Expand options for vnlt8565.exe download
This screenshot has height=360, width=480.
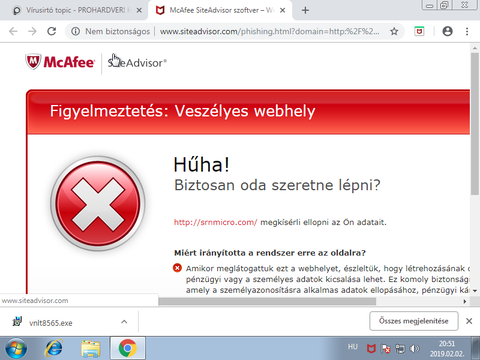click(124, 322)
